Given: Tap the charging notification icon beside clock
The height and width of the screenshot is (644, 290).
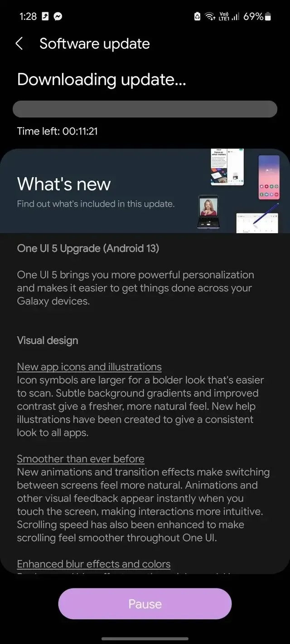Looking at the screenshot, I should 45,17.
